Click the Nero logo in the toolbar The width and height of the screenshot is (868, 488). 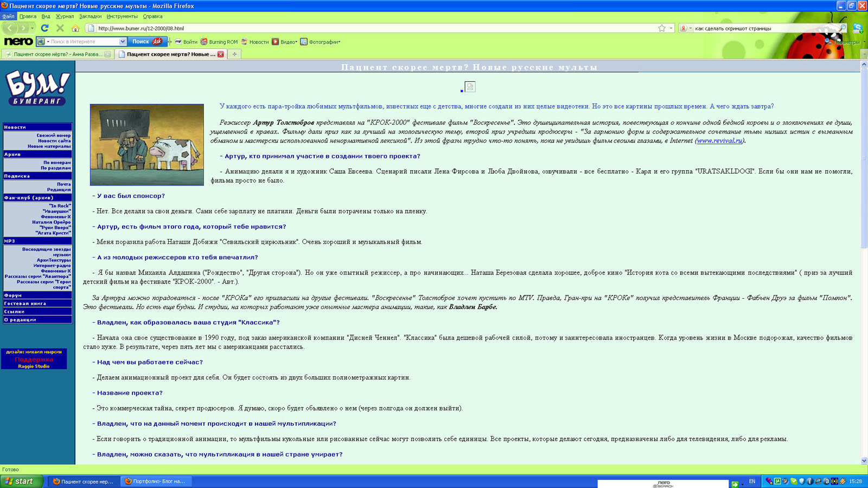point(18,42)
